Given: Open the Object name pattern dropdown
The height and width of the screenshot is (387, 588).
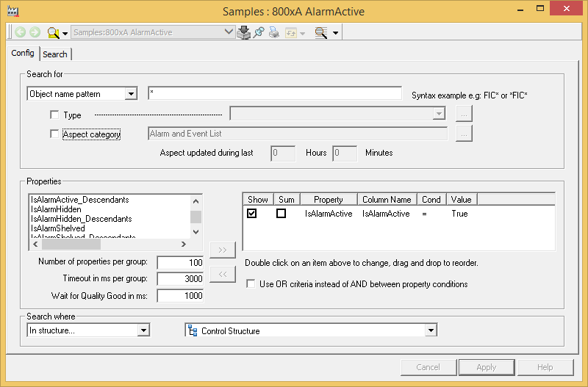Looking at the screenshot, I should [x=131, y=94].
